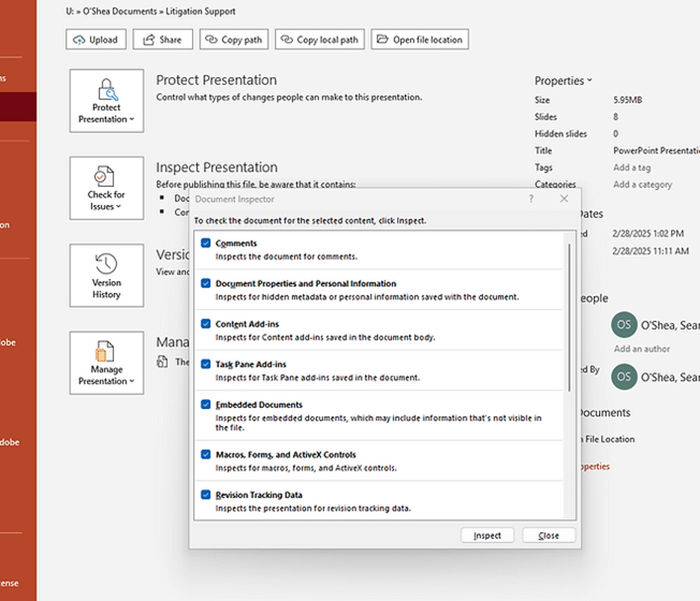
Task: Click the Open file location folder icon
Action: 382,40
